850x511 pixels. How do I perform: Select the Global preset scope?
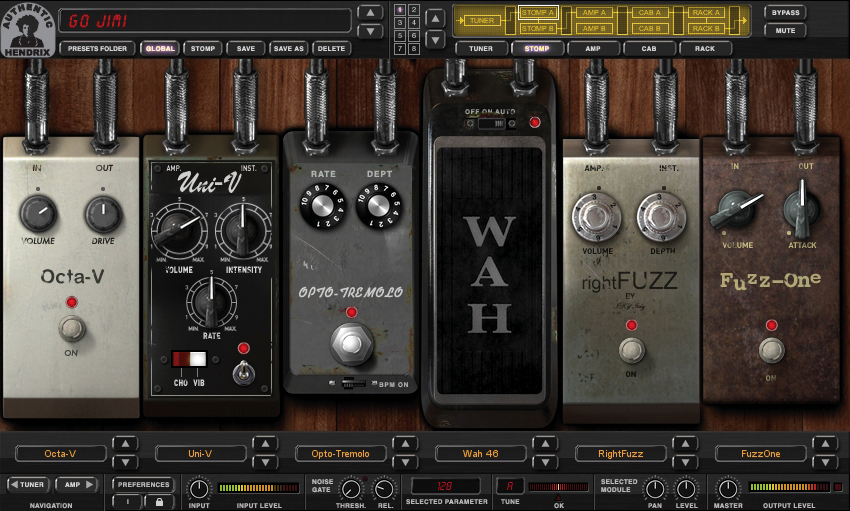160,49
